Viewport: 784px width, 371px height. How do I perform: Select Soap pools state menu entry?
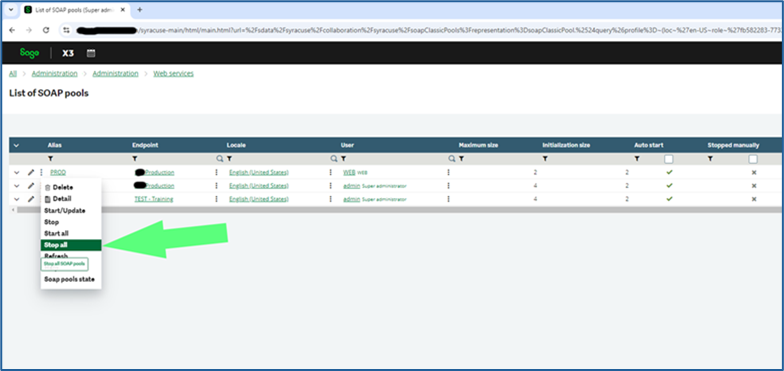[x=71, y=280]
